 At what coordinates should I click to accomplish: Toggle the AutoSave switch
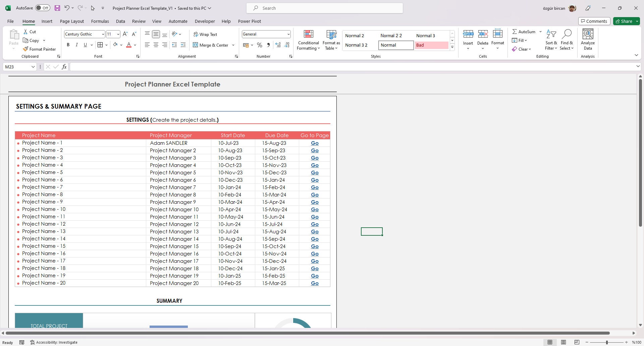point(43,7)
